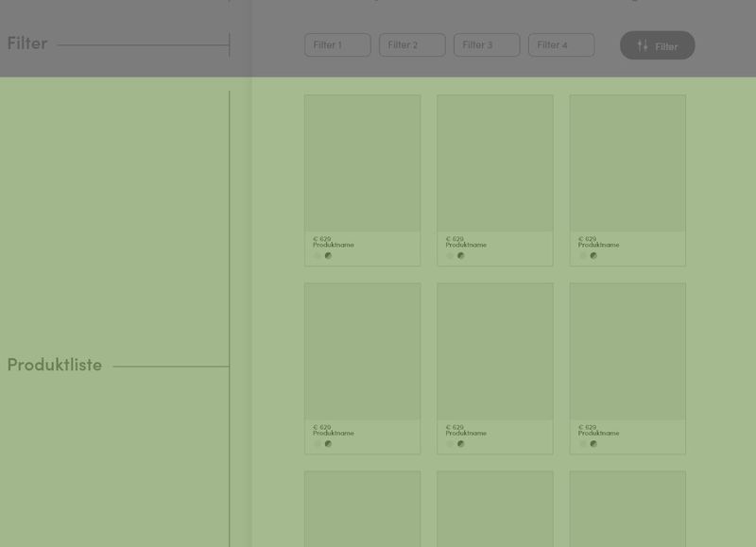756x547 pixels.
Task: Open the Filter 3 dropdown field
Action: [x=487, y=44]
